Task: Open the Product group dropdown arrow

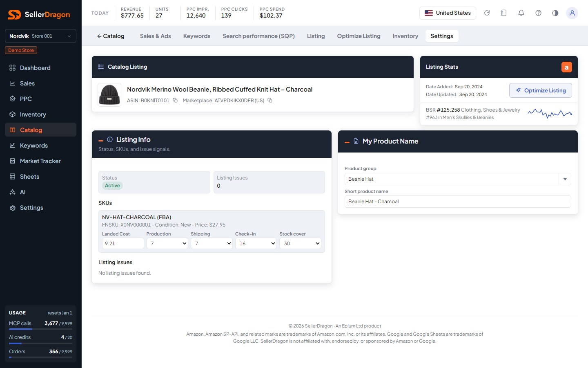Action: coord(565,179)
